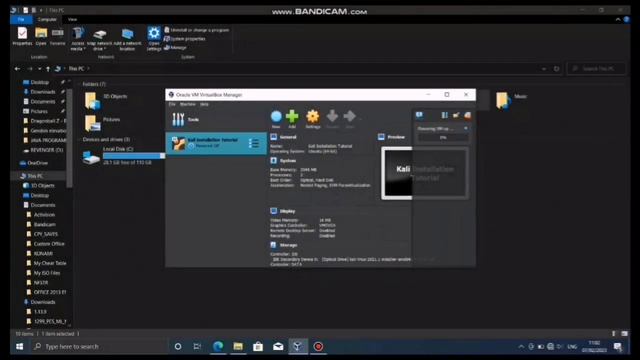Click the Search This PC field

(596, 69)
